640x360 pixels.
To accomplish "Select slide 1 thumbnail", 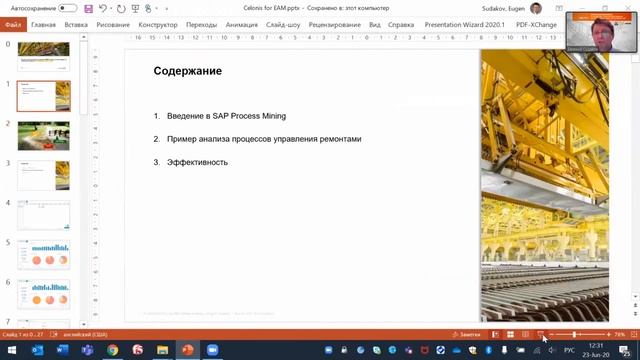I will coord(44,96).
